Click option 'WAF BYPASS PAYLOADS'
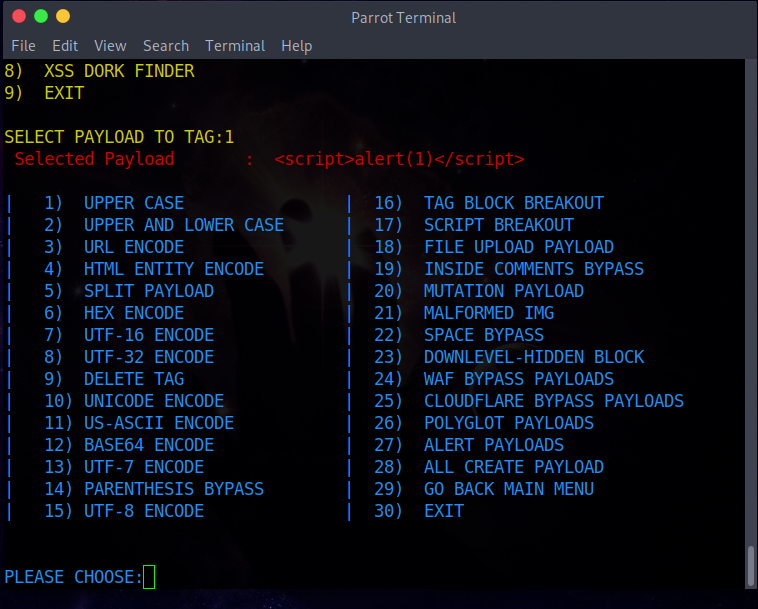This screenshot has height=609, width=758. 519,379
